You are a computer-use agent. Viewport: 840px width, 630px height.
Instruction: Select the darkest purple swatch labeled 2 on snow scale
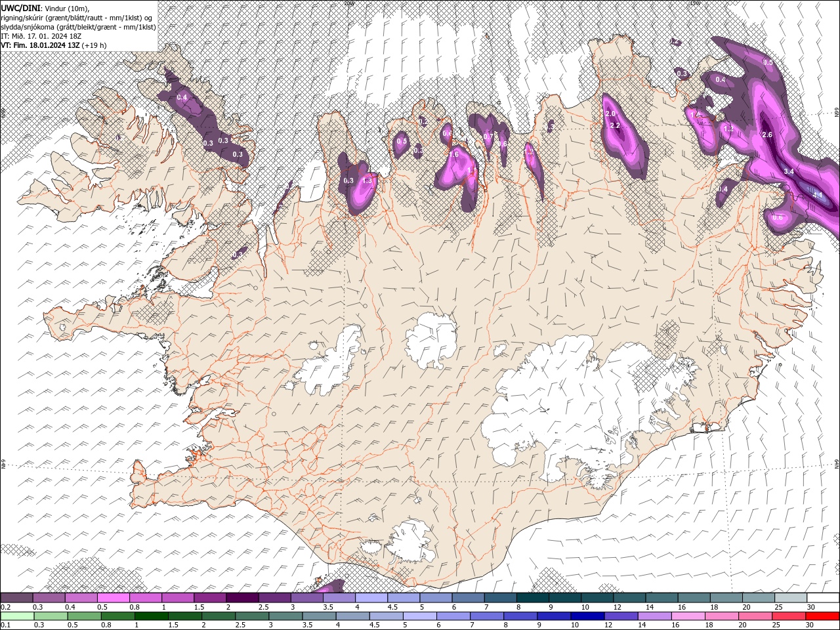coord(242,598)
